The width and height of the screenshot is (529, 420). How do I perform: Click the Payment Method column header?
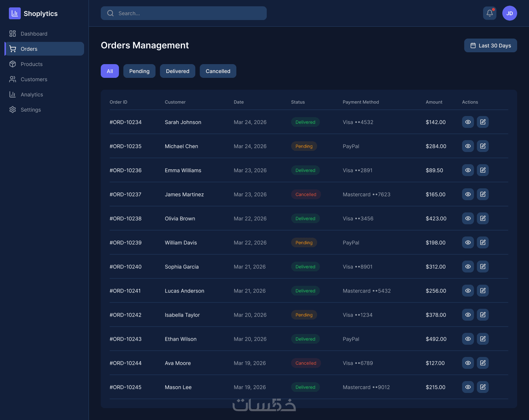point(361,102)
